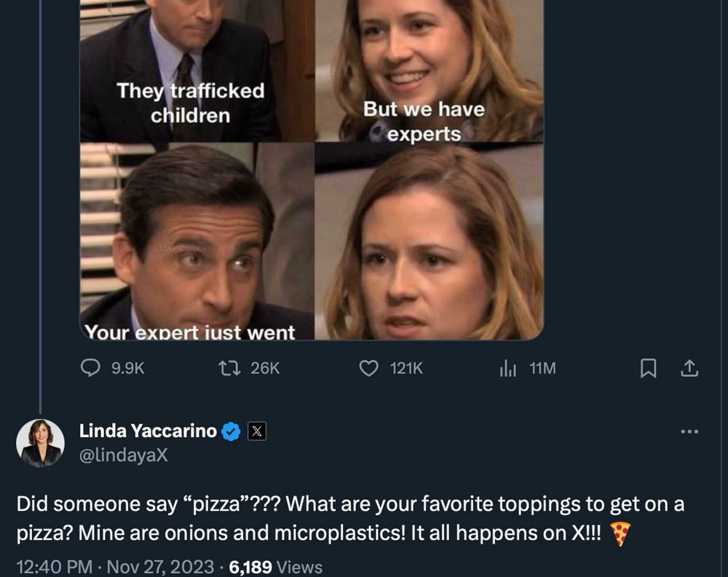
Task: Click the X affiliation badge beside the name
Action: (256, 429)
